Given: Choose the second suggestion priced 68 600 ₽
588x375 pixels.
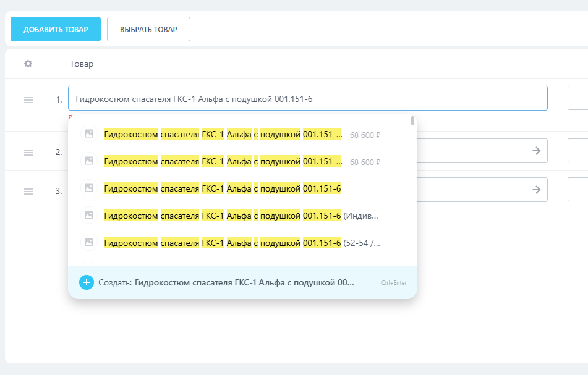Looking at the screenshot, I should click(223, 161).
